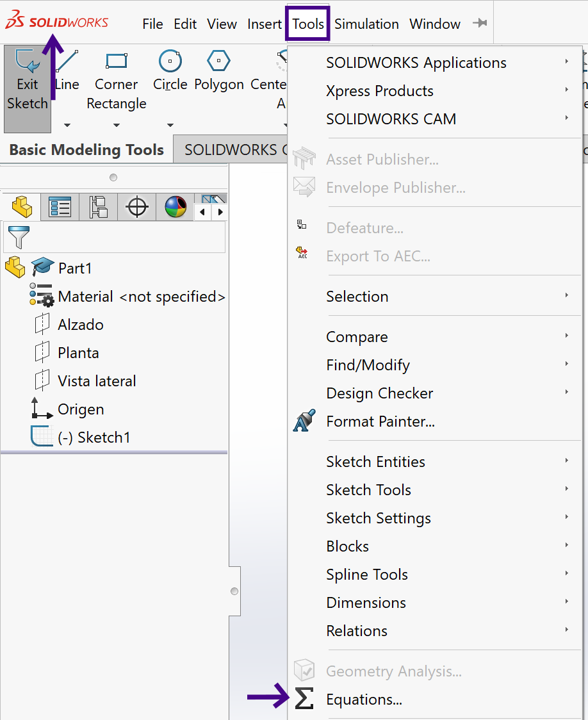This screenshot has width=588, height=720.
Task: Open Sketch Entities submenu
Action: coord(435,462)
